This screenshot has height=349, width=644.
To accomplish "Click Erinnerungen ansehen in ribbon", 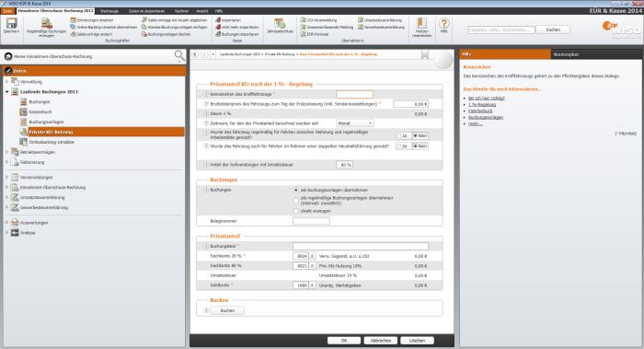I will click(x=92, y=20).
